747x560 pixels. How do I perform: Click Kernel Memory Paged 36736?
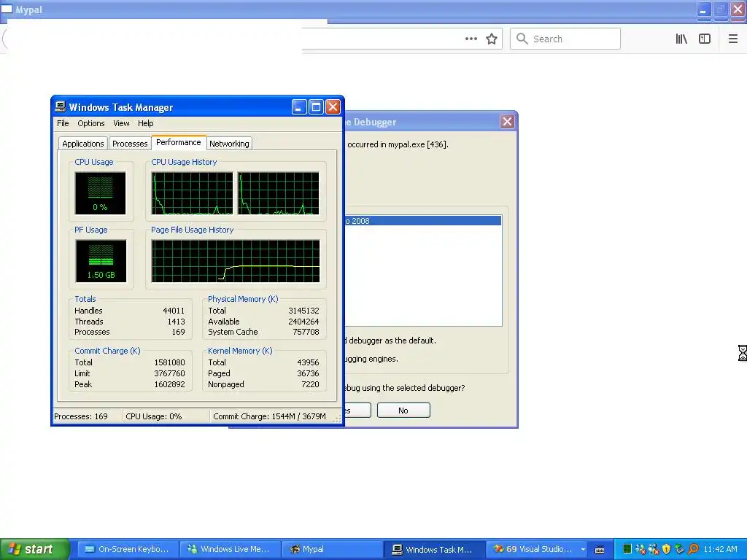(x=308, y=373)
